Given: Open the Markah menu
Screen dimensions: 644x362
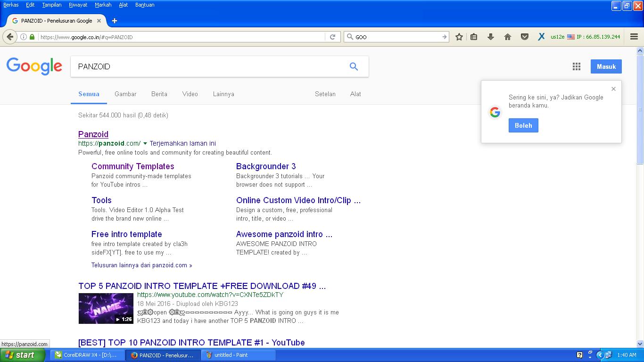Looking at the screenshot, I should pyautogui.click(x=103, y=5).
